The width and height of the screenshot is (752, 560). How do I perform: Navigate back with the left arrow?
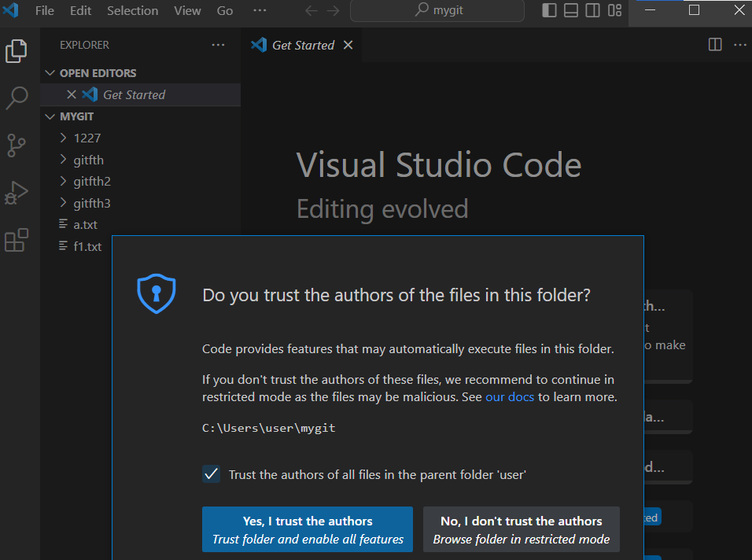coord(311,10)
